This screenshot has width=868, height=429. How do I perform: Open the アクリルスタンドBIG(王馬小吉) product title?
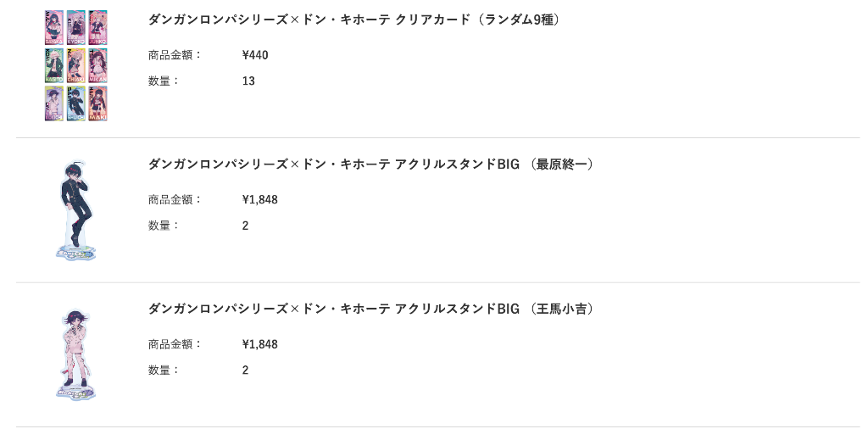[371, 309]
